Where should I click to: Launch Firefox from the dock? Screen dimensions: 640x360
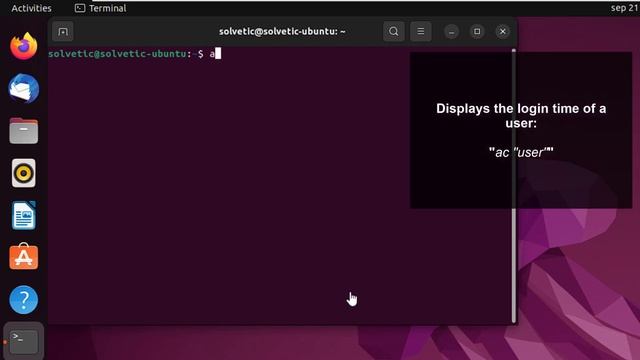(24, 46)
